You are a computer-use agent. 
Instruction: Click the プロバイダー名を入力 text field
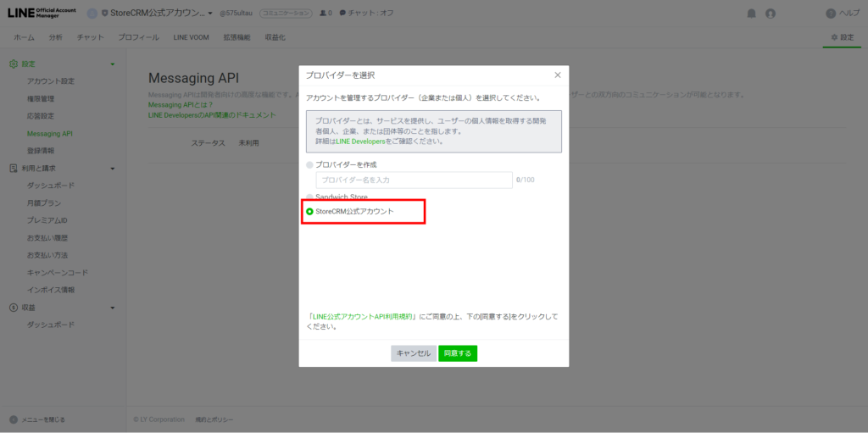pos(414,180)
